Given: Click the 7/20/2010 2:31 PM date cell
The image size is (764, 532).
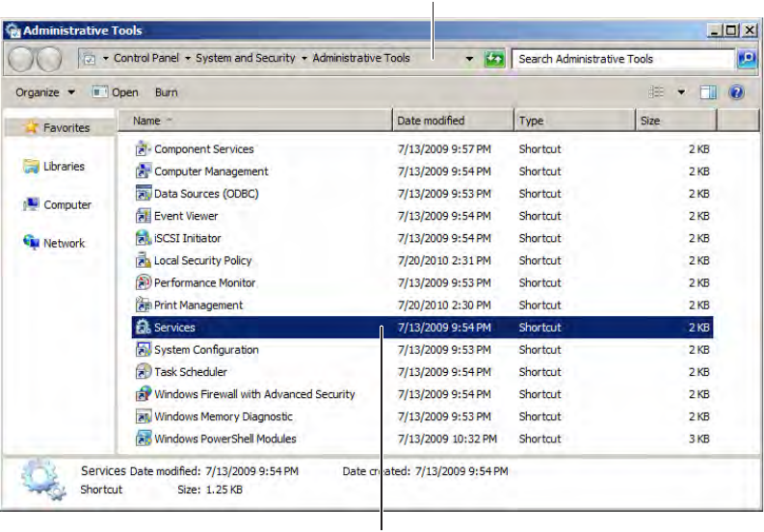Looking at the screenshot, I should tap(444, 260).
